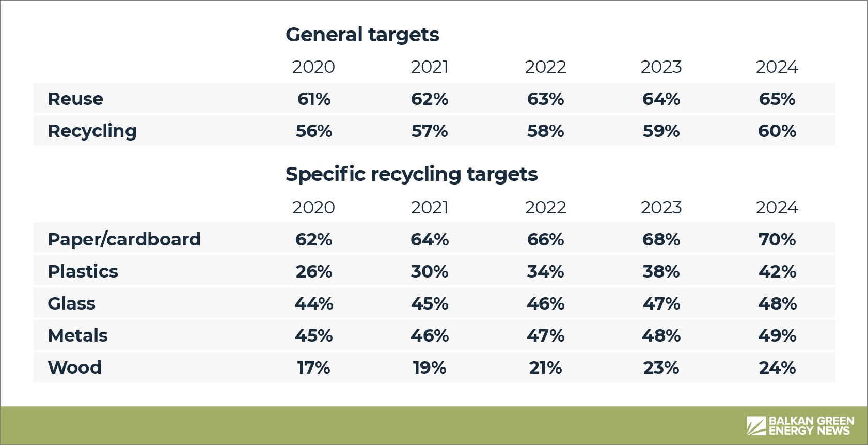Click the 17% Wood value for 2020
The height and width of the screenshot is (445, 868).
[313, 367]
